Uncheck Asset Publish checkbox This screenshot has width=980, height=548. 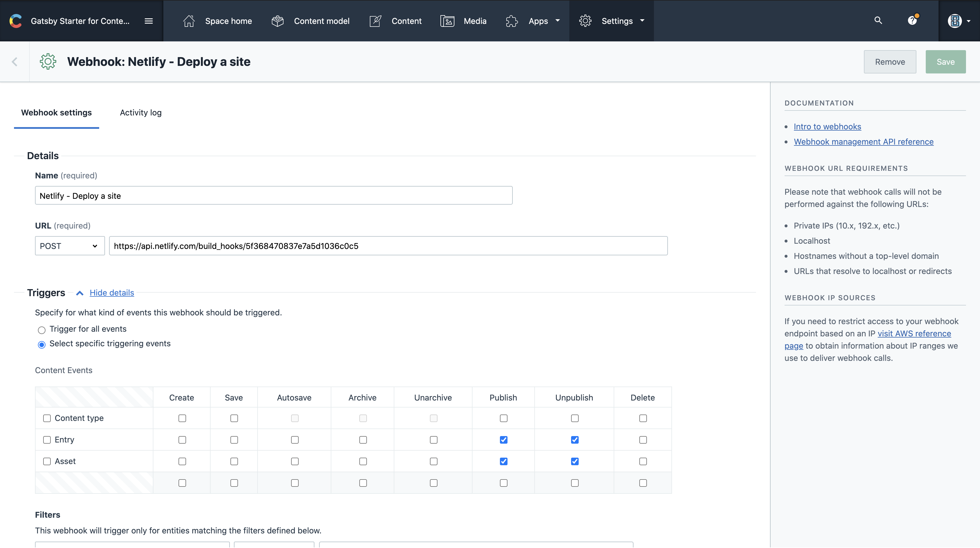(504, 461)
